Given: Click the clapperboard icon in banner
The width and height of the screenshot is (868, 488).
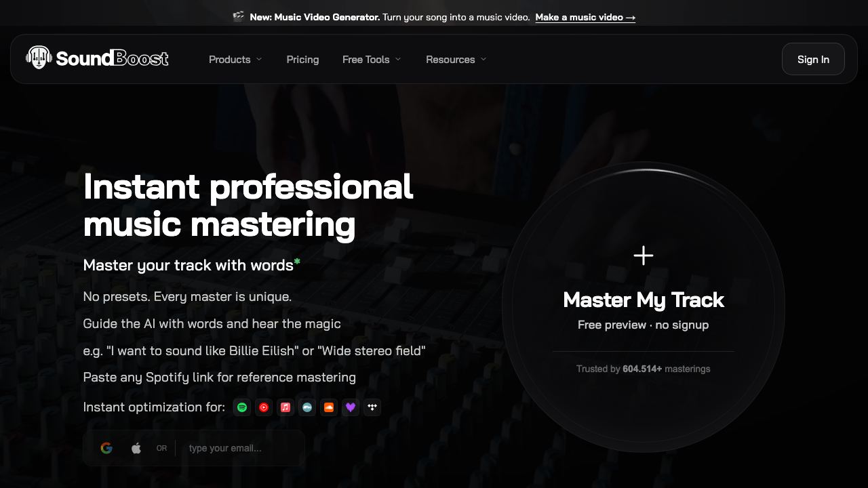Looking at the screenshot, I should coord(238,17).
